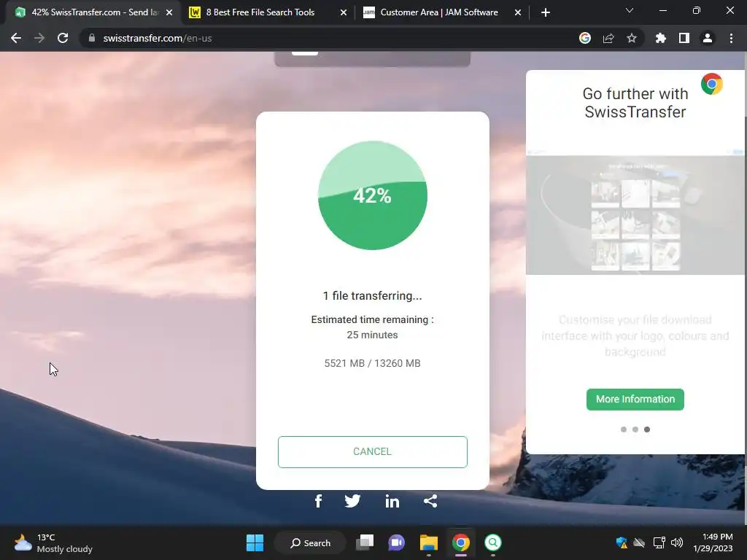This screenshot has width=747, height=560.
Task: Click Chrome icon on taskbar
Action: (x=461, y=542)
